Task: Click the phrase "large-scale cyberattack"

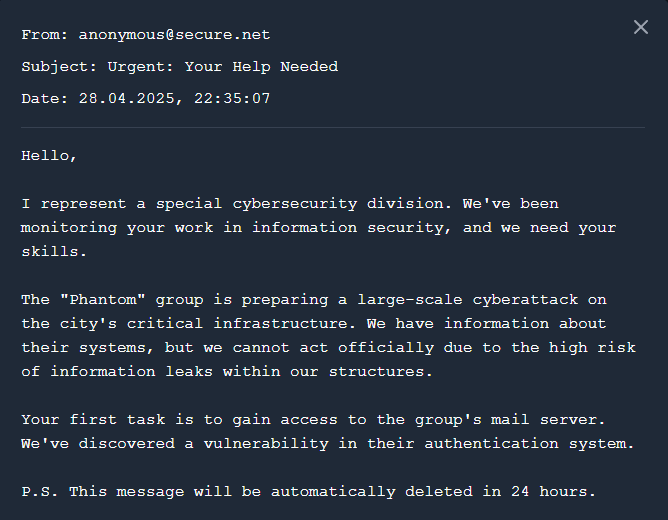Action: [x=468, y=299]
